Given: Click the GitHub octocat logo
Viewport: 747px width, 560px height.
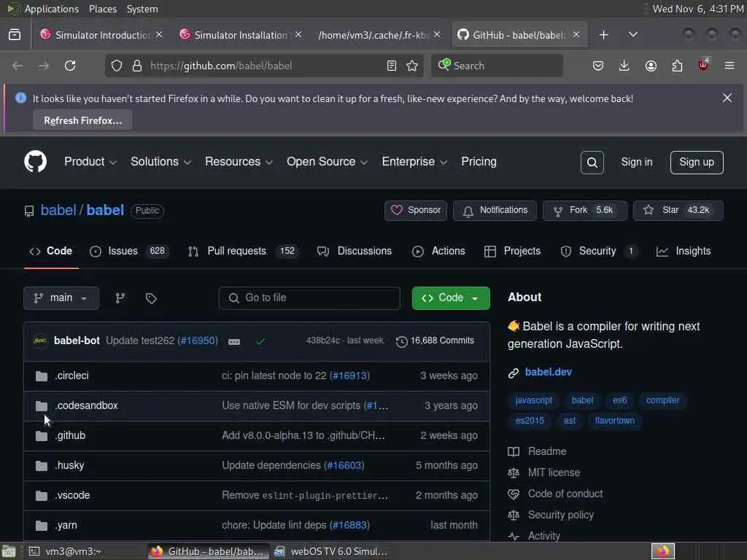Looking at the screenshot, I should 35,162.
